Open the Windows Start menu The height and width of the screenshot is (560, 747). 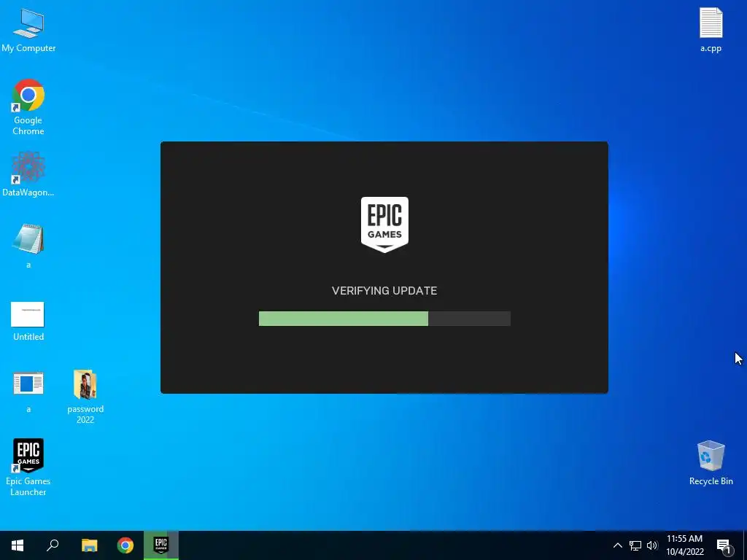[x=18, y=545]
